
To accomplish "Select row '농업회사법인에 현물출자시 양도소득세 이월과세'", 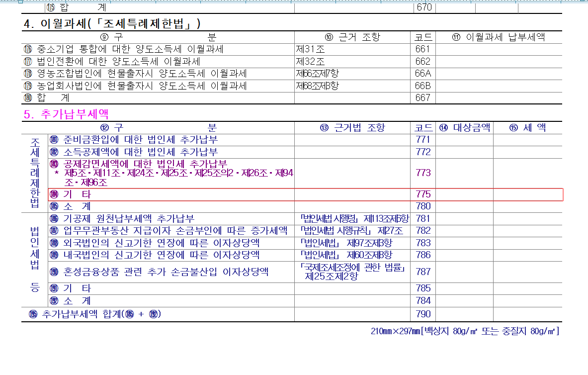I will coord(142,86).
